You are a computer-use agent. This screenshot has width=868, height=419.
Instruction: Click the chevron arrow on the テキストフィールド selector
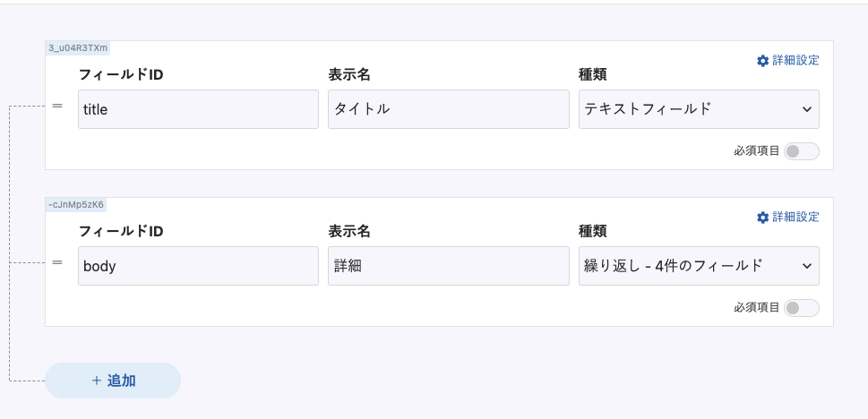pos(806,109)
